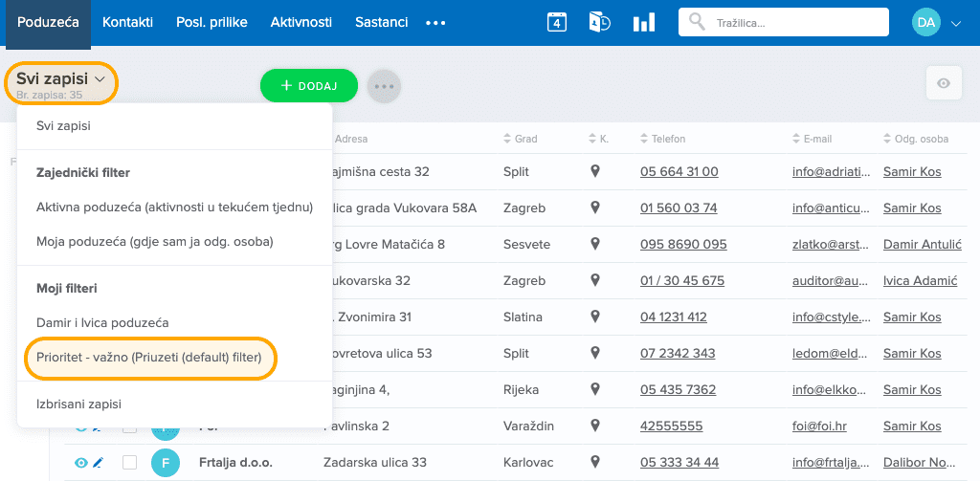Click phone number 04 1231 412
The image size is (980, 481).
coord(673,317)
